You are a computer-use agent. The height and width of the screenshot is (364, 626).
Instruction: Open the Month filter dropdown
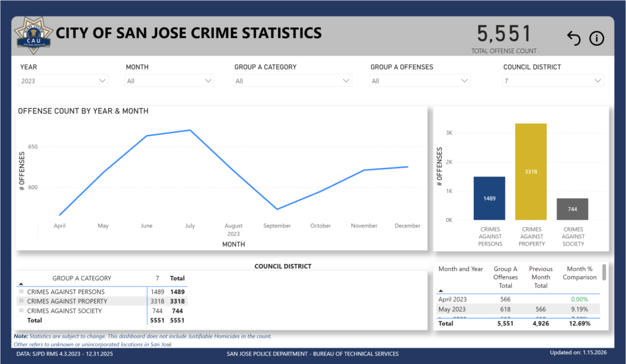[x=169, y=81]
